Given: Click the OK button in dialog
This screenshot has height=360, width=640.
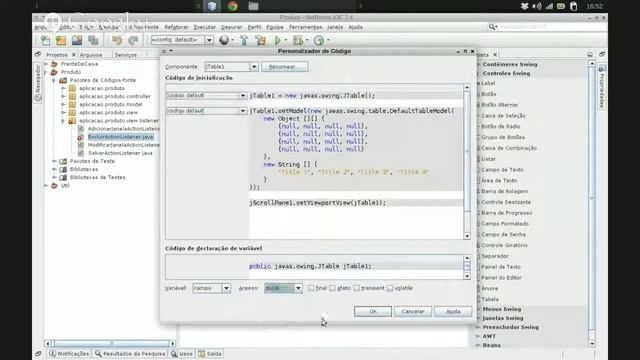Looking at the screenshot, I should [x=373, y=311].
